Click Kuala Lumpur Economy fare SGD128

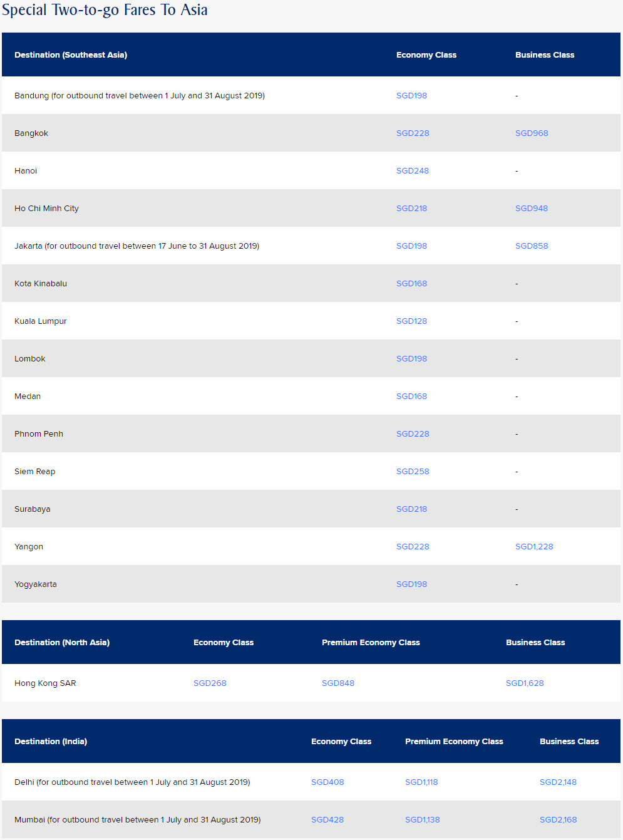pyautogui.click(x=411, y=321)
